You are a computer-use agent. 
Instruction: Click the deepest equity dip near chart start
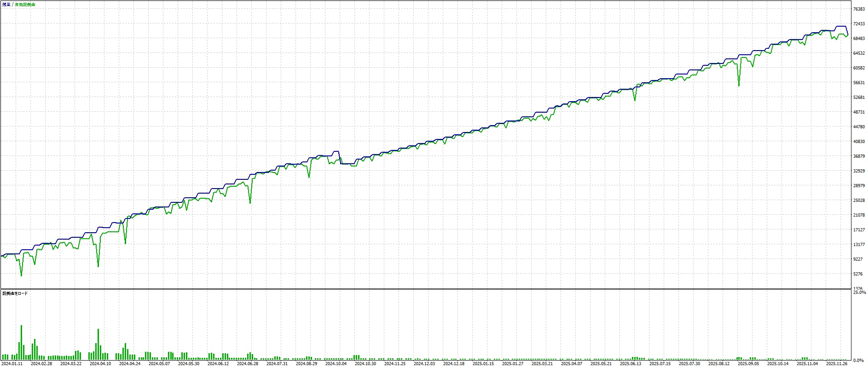pyautogui.click(x=21, y=275)
